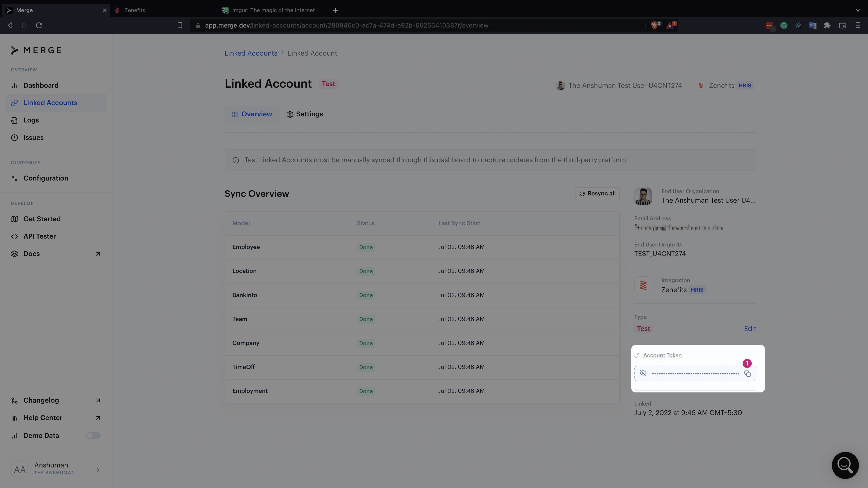Open the Brave wallet icon
Viewport: 868px width, 488px height.
point(842,25)
